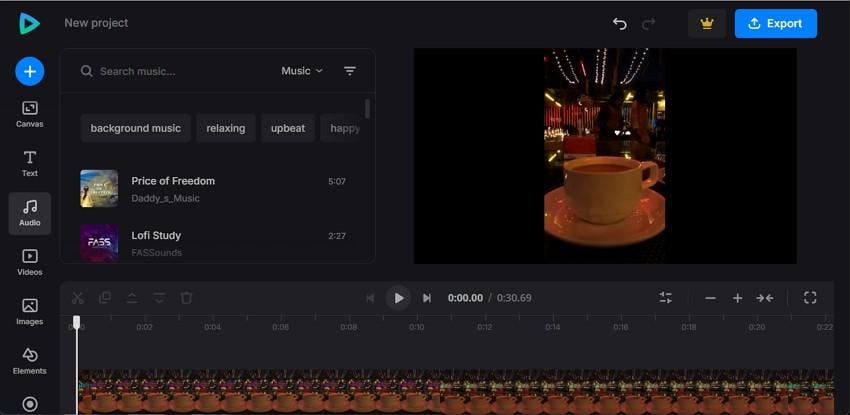Open the Elements panel
The image size is (850, 415).
click(30, 361)
